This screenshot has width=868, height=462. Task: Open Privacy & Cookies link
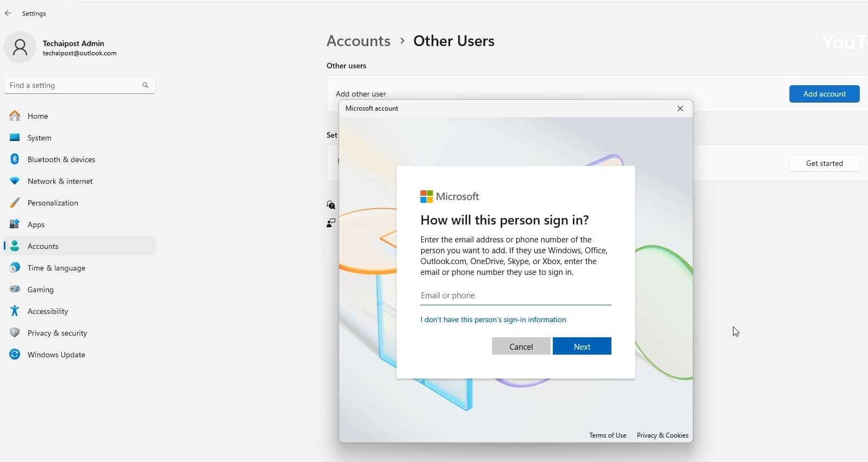(x=662, y=435)
